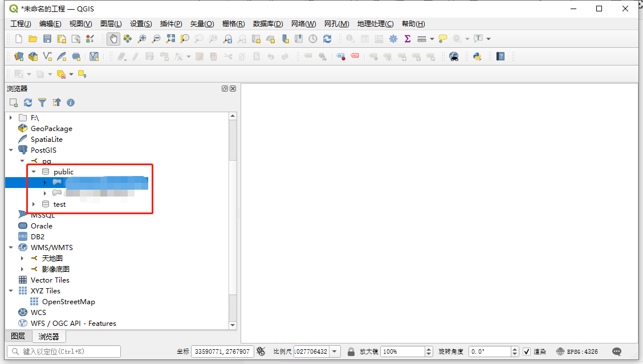Image resolution: width=643 pixels, height=364 pixels.
Task: Select the SpatiaLite entry
Action: (46, 140)
